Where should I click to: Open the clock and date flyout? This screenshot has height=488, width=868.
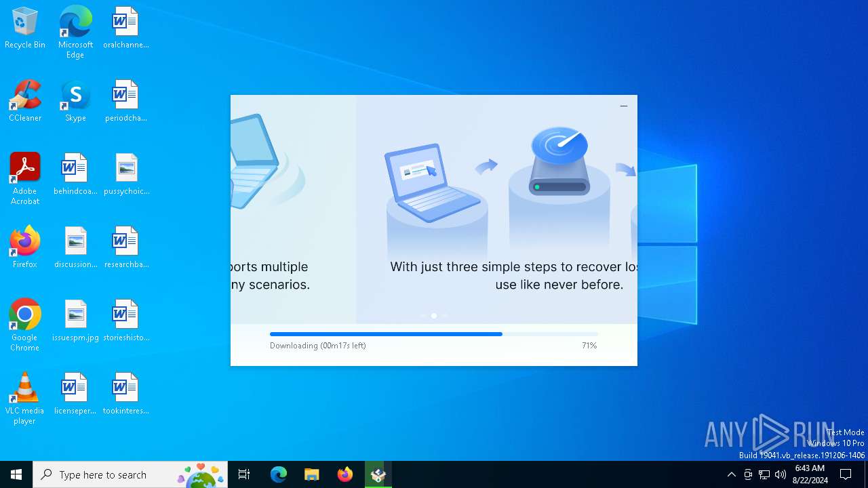810,474
